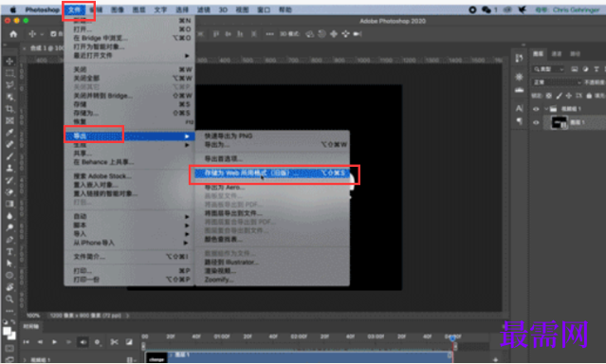Select the Type tool (T)
This screenshot has height=364, width=606.
coord(10,252)
